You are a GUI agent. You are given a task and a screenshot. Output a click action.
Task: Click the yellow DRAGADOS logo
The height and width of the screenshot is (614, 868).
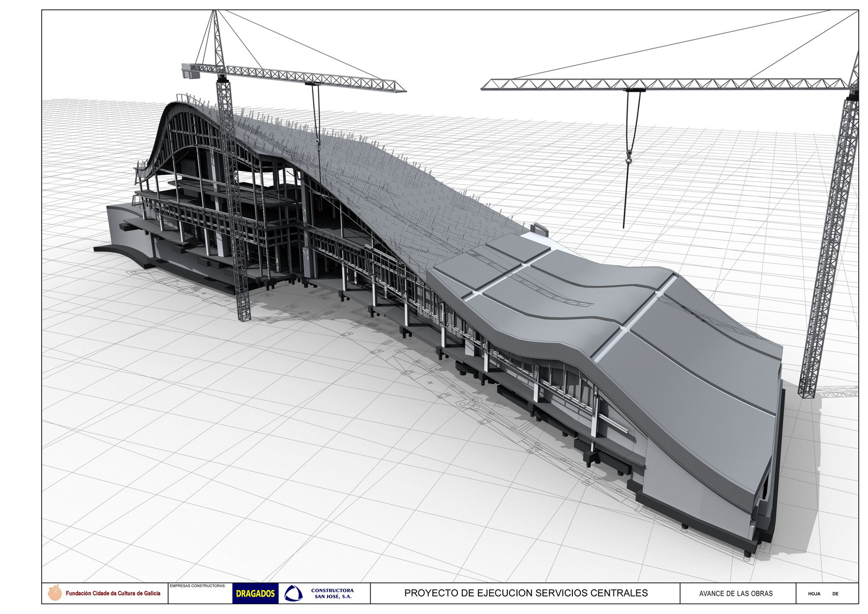click(256, 593)
